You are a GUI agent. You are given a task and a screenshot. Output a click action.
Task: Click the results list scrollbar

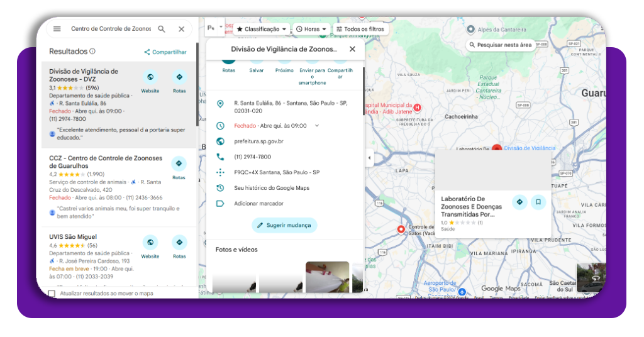click(197, 84)
